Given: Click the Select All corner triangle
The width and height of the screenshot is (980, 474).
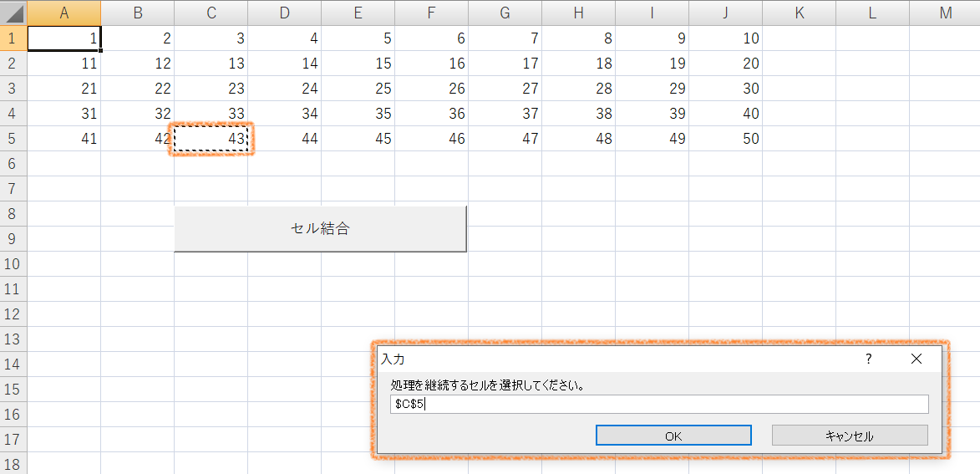Looking at the screenshot, I should coord(13,13).
